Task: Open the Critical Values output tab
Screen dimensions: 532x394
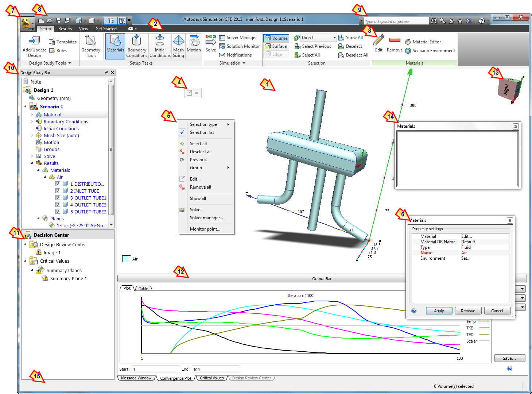Action: coord(212,378)
